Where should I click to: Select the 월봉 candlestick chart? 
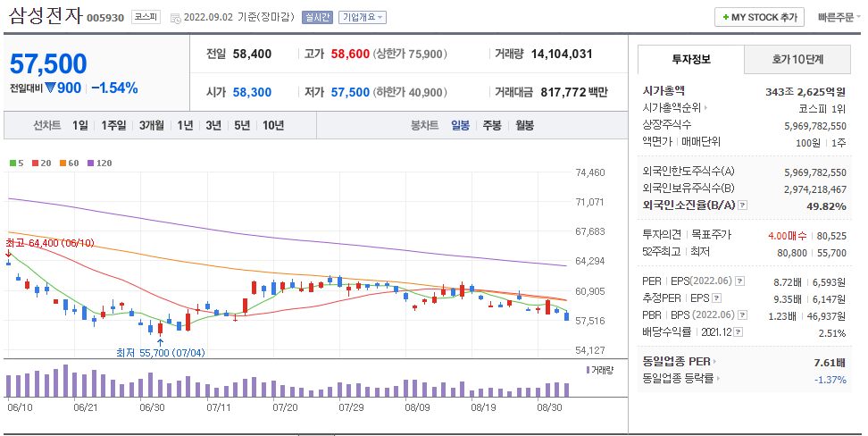(524, 125)
